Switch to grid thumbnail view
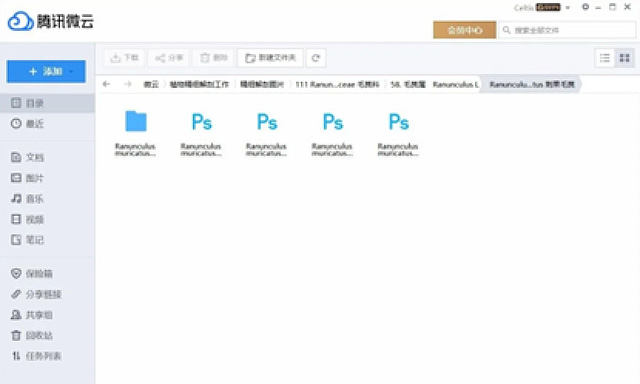This screenshot has width=640, height=384. 624,58
